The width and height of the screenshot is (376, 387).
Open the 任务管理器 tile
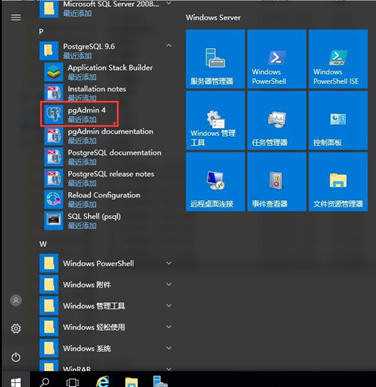[277, 120]
